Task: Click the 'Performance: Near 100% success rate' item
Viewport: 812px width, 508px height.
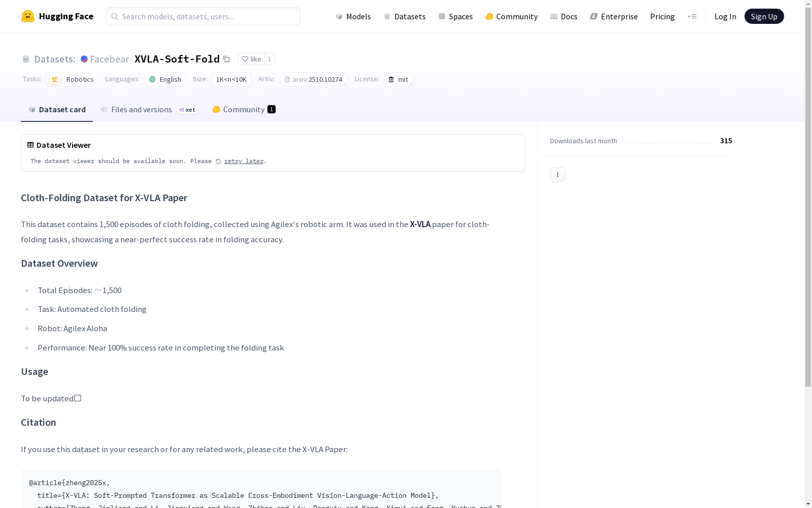Action: pyautogui.click(x=161, y=347)
